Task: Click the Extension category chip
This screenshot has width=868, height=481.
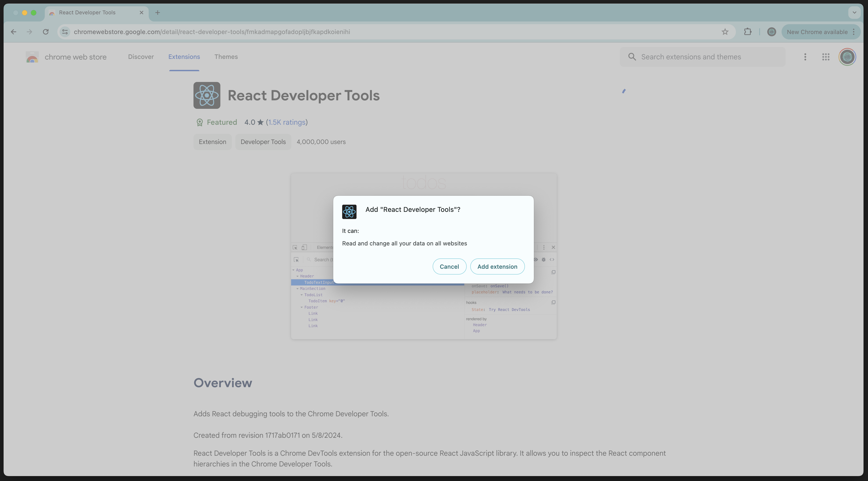Action: tap(212, 142)
